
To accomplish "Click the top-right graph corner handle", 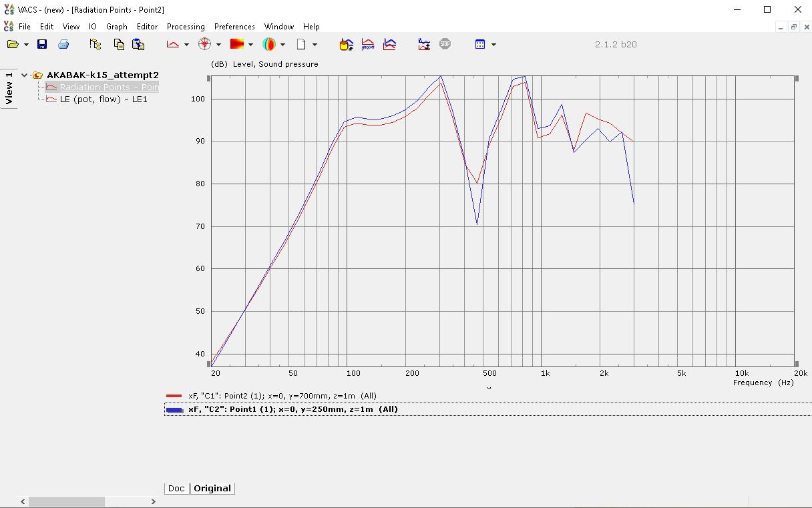I will (x=797, y=79).
